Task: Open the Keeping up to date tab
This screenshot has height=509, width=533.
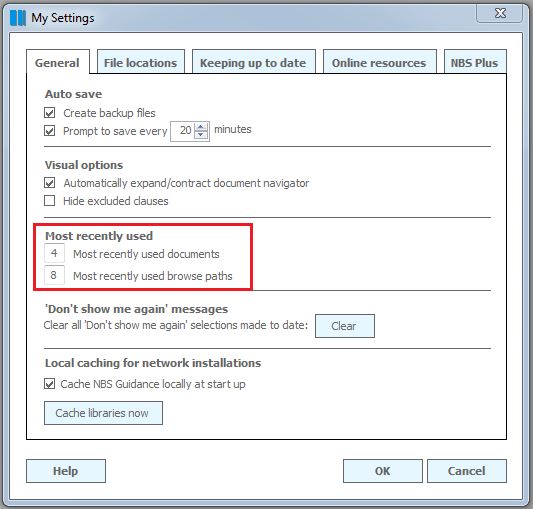Action: pyautogui.click(x=253, y=63)
